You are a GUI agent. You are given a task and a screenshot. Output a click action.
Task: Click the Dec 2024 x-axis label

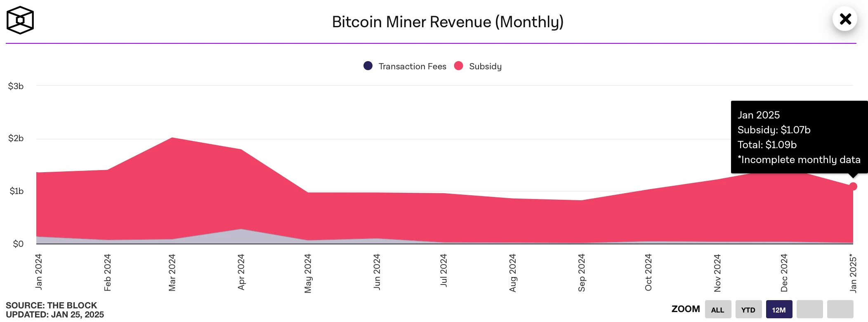tap(784, 272)
